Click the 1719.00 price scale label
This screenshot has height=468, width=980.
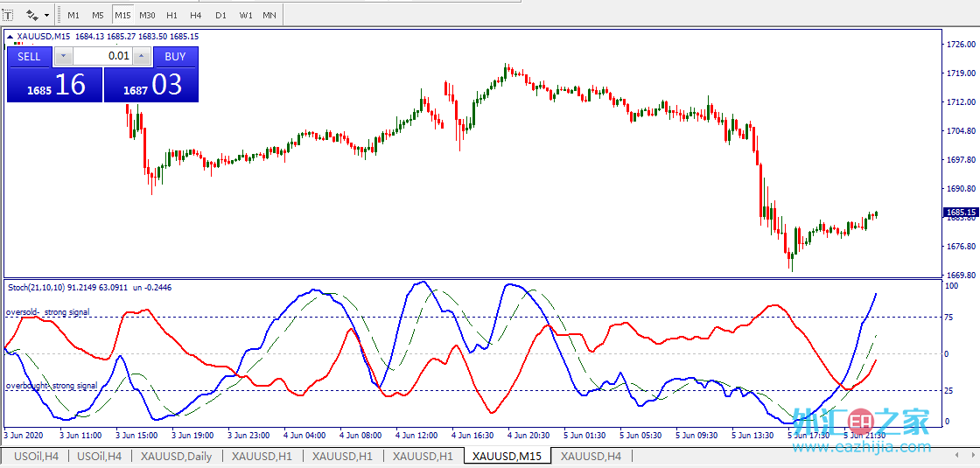click(x=962, y=73)
